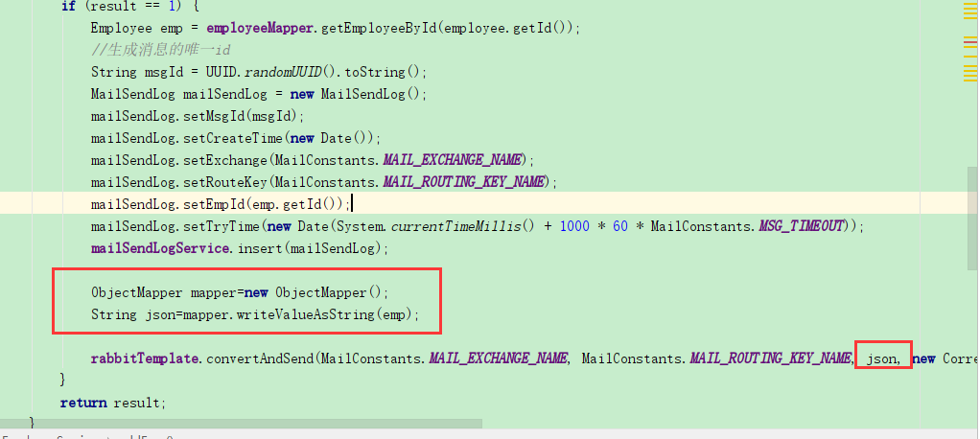Click "setEmpId" on the highlighted line
Screen dimensions: 980x439
tap(215, 204)
